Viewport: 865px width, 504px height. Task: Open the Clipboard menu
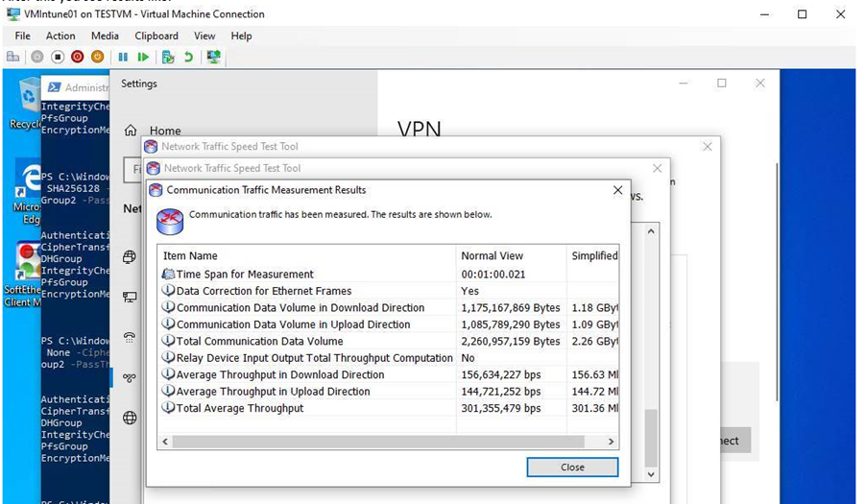[x=156, y=36]
